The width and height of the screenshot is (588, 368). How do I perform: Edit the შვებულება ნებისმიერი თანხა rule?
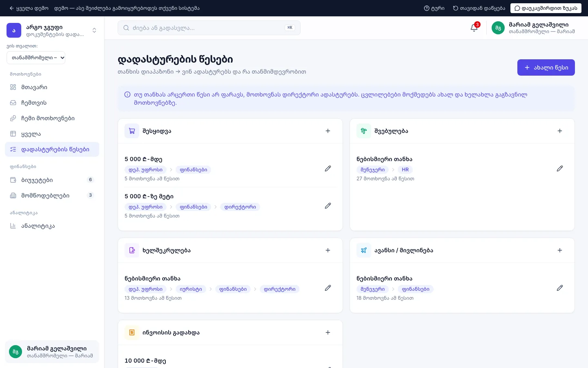(560, 168)
